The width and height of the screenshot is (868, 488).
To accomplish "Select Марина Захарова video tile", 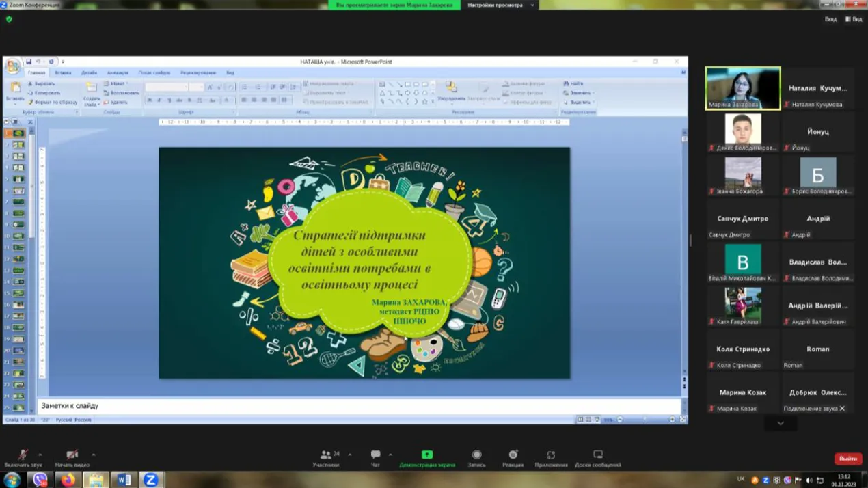I will 743,88.
